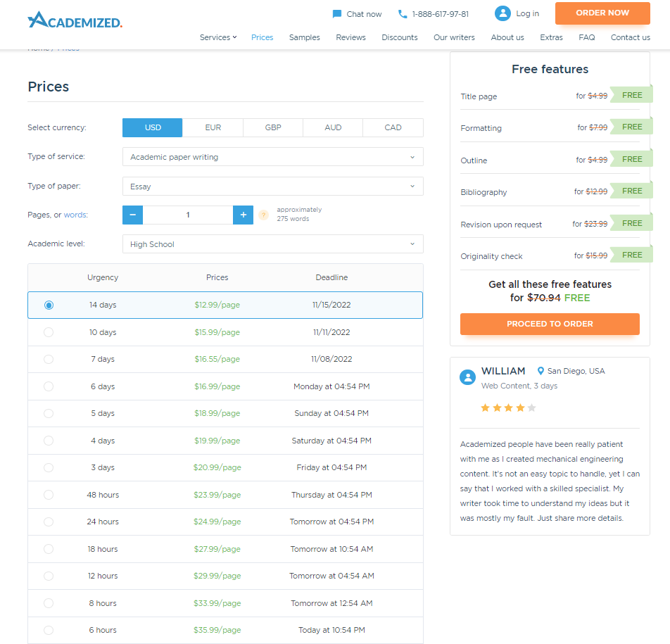Pick the 6 days urgency radio

point(49,386)
